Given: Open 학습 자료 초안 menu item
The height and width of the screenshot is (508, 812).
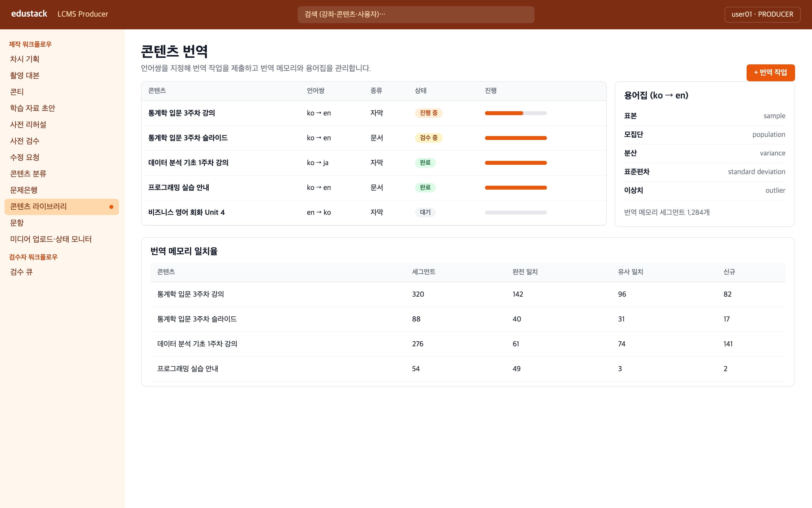Looking at the screenshot, I should pos(62,108).
